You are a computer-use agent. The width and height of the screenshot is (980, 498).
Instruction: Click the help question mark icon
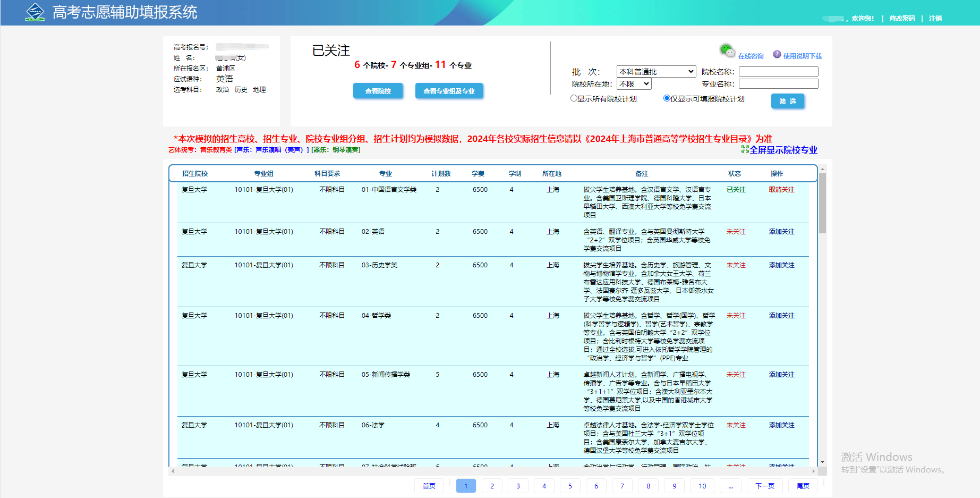click(x=777, y=54)
